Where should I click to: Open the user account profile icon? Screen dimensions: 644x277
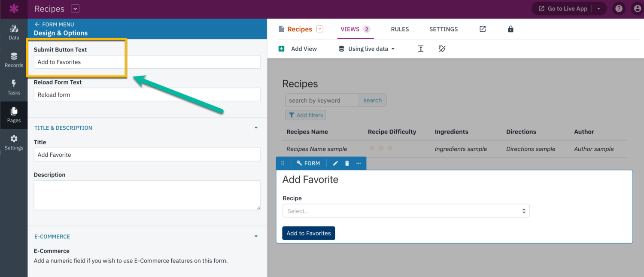click(x=638, y=9)
